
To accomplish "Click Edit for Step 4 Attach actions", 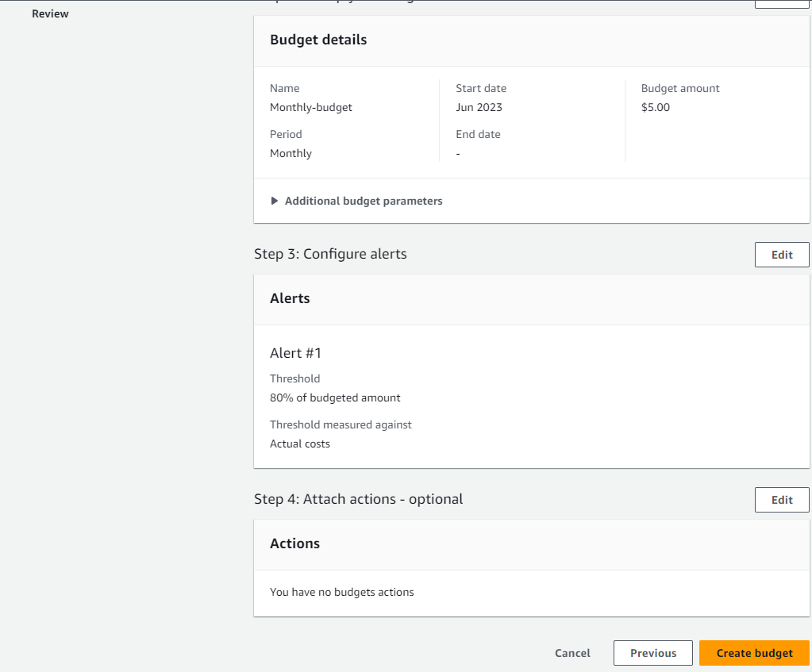I will (x=782, y=500).
